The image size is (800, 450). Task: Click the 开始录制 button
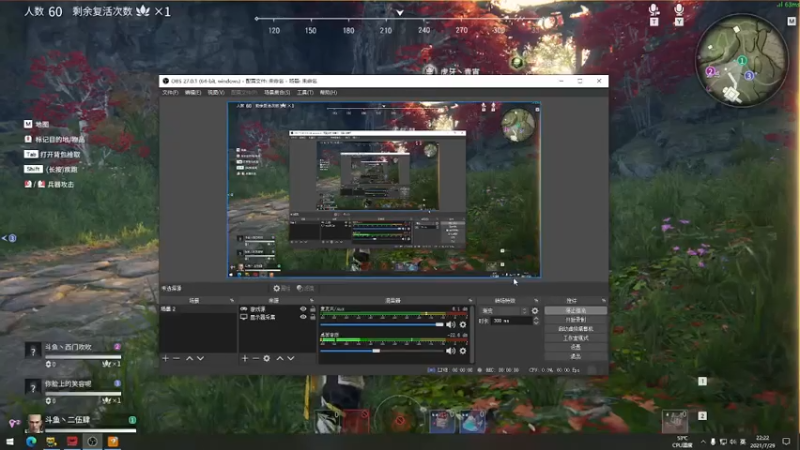pyautogui.click(x=576, y=319)
